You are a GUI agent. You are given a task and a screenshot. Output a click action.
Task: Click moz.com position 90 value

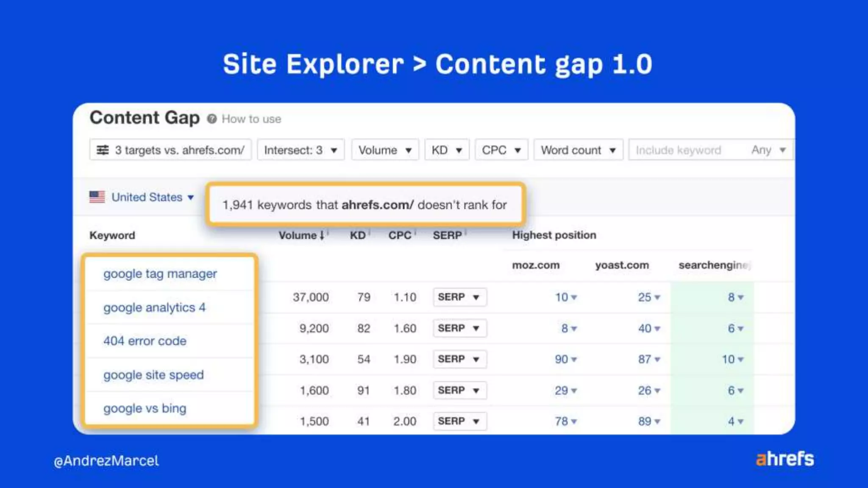566,359
